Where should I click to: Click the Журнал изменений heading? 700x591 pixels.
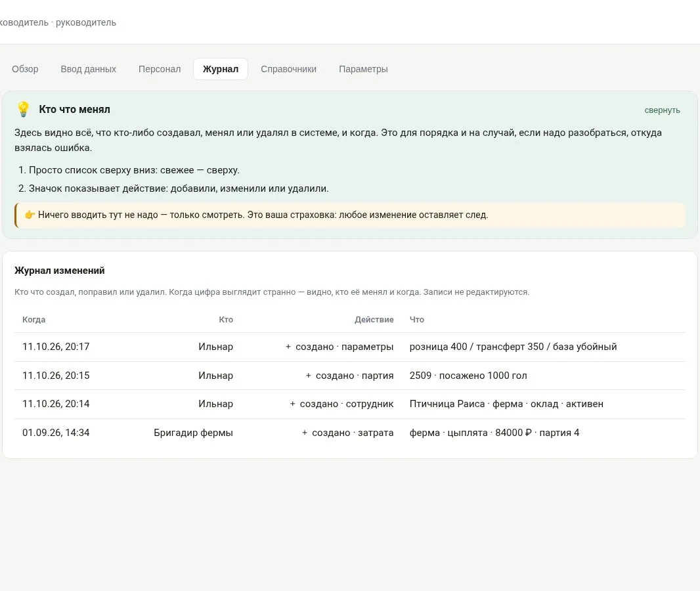(x=59, y=271)
